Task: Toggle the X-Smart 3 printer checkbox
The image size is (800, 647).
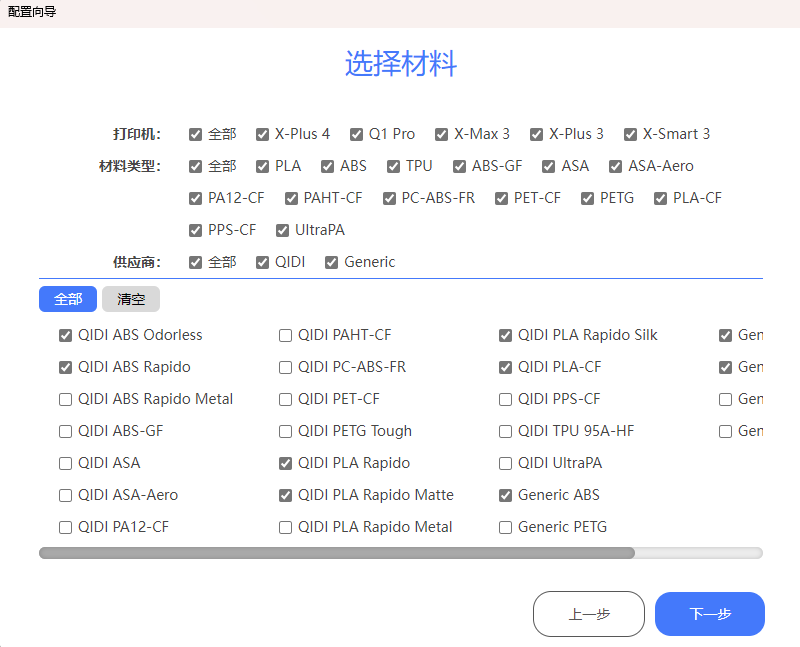Action: (631, 134)
